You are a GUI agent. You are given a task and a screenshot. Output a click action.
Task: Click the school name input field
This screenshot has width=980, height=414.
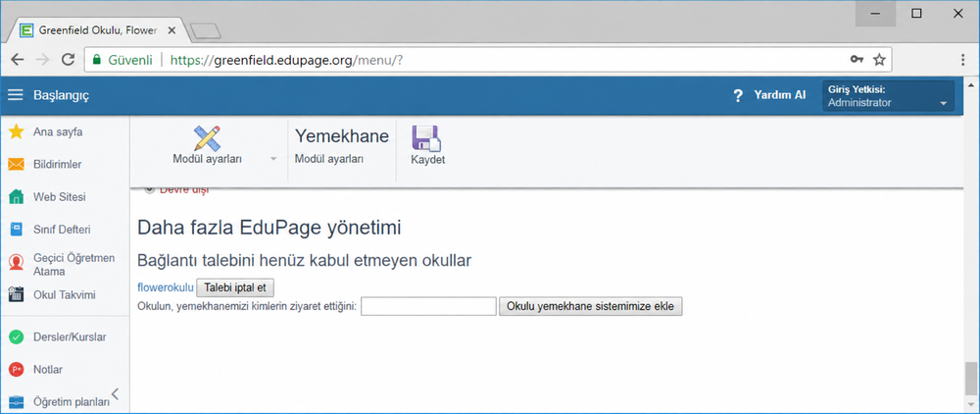(429, 306)
